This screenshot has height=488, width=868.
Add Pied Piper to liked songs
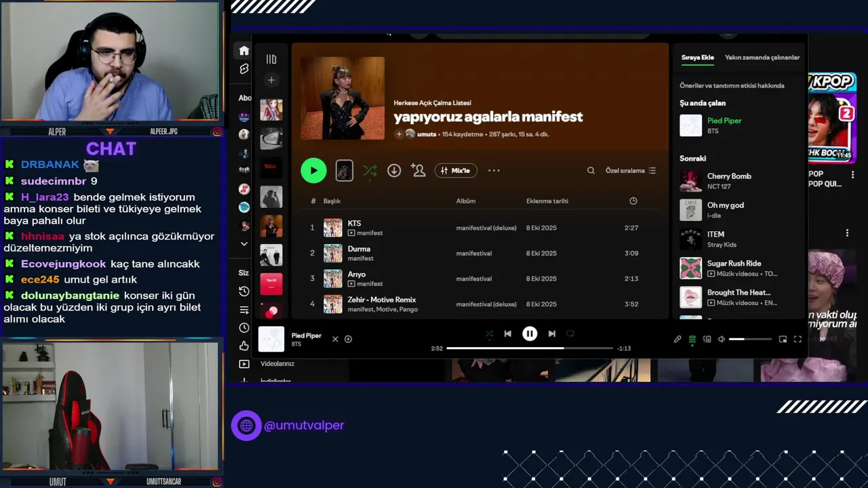(x=348, y=339)
